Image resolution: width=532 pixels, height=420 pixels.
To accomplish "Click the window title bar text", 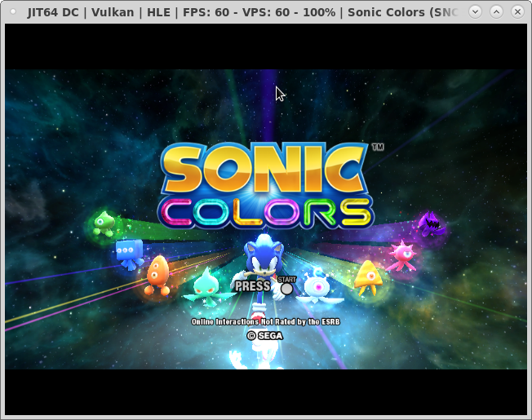I will pos(242,12).
